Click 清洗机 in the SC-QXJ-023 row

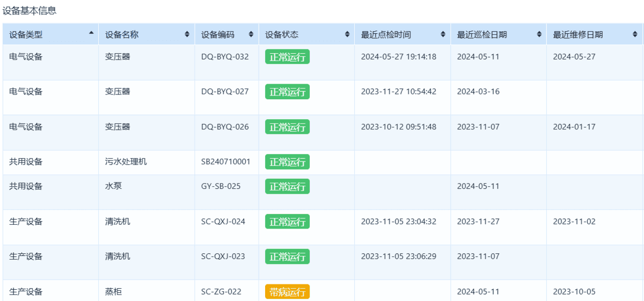tap(118, 256)
